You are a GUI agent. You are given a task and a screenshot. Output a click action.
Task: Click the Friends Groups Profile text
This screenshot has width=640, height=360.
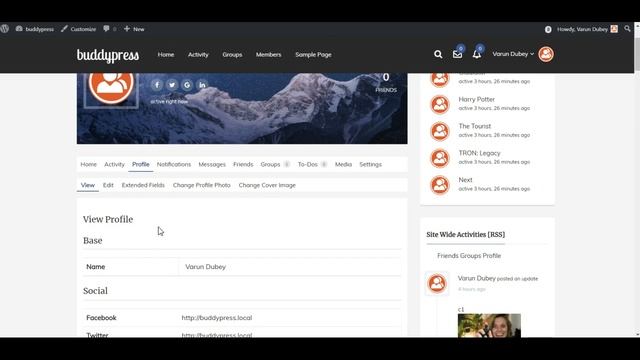click(x=469, y=256)
